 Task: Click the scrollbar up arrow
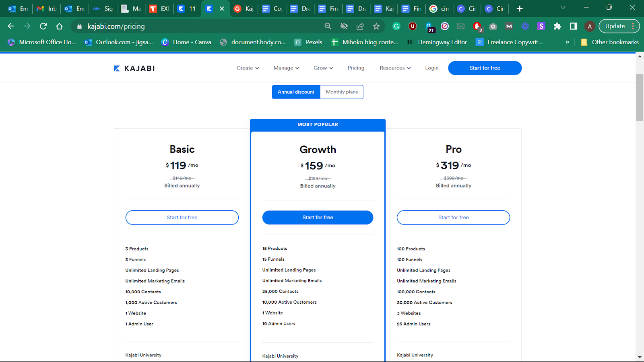(640, 56)
